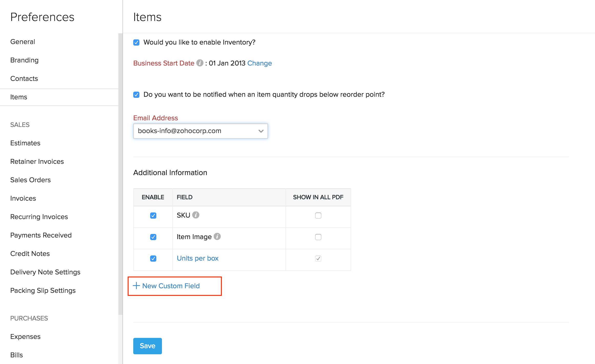Check Show in All PDF for Item Image
This screenshot has height=364, width=595.
click(318, 237)
